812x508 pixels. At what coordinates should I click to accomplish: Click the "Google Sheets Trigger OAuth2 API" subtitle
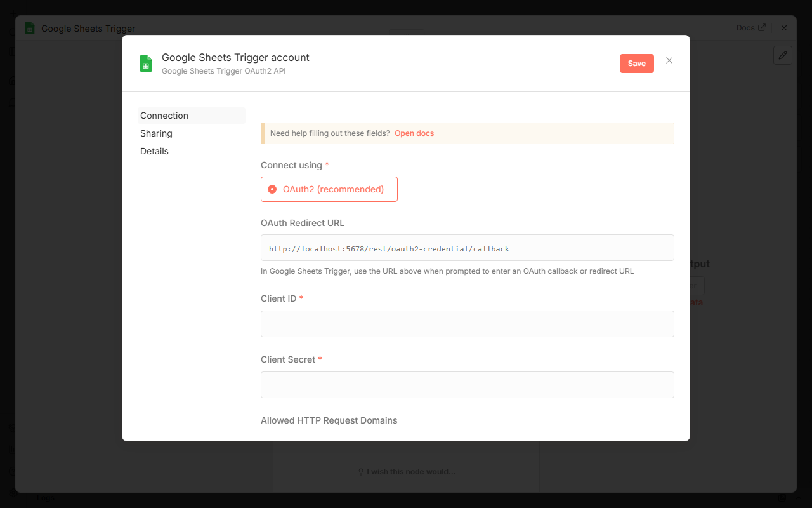click(x=224, y=71)
